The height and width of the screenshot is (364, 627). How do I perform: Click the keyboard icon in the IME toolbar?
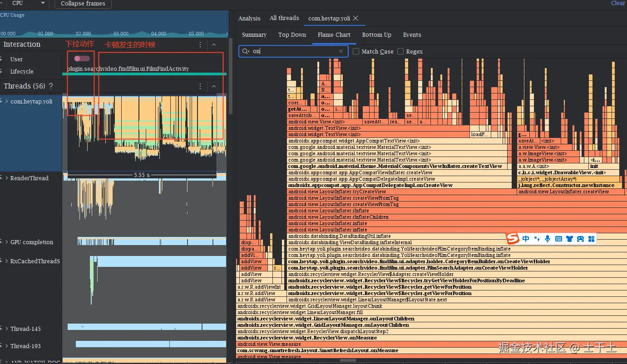pyautogui.click(x=558, y=239)
